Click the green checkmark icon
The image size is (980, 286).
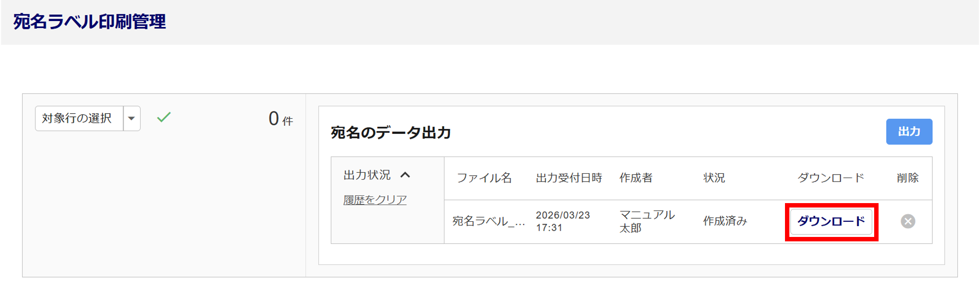164,117
